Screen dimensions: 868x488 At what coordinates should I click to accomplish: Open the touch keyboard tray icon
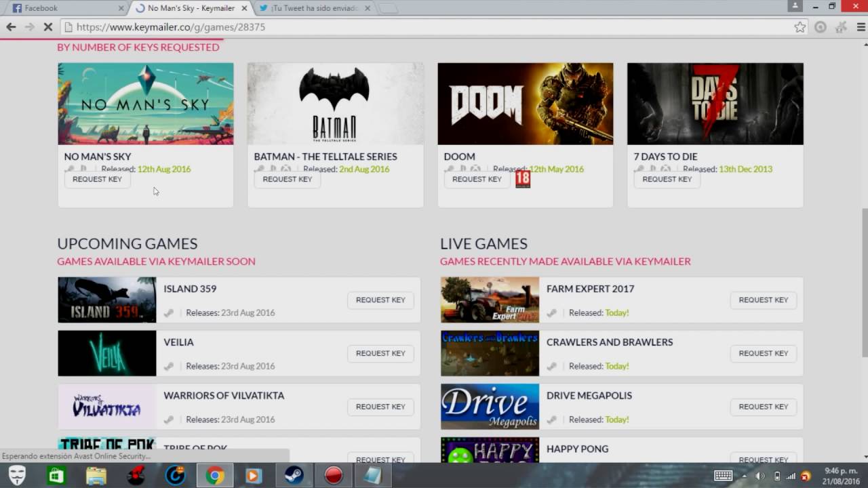click(x=723, y=476)
